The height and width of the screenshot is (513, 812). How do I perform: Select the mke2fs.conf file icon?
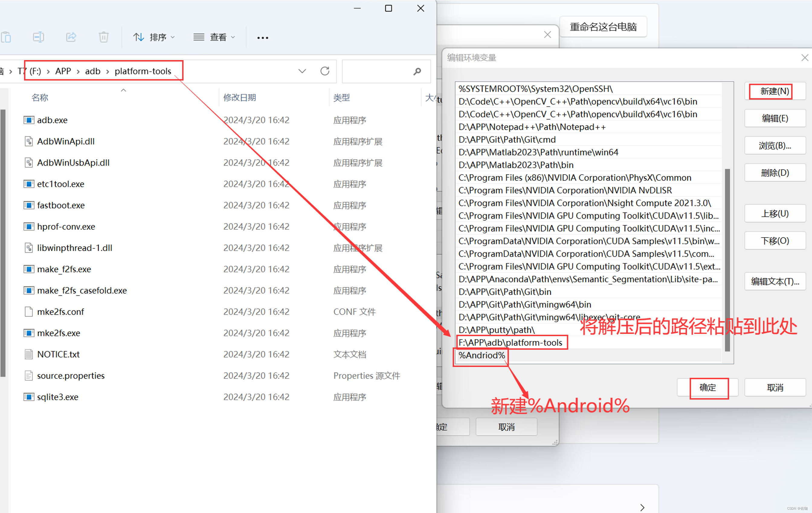[29, 312]
